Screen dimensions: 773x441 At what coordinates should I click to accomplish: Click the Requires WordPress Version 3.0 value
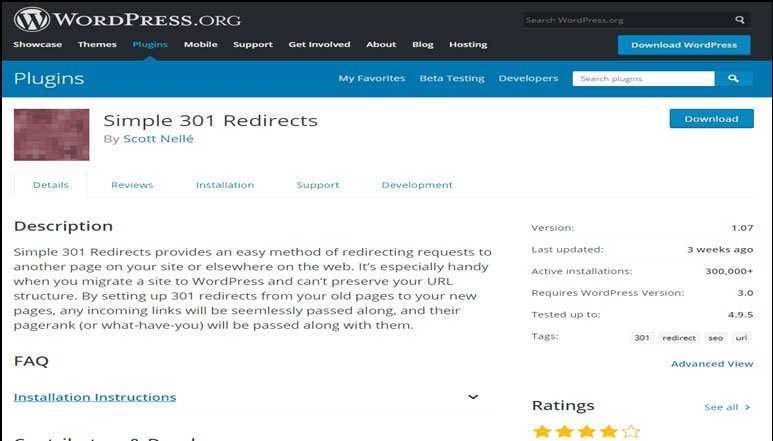[x=745, y=293]
